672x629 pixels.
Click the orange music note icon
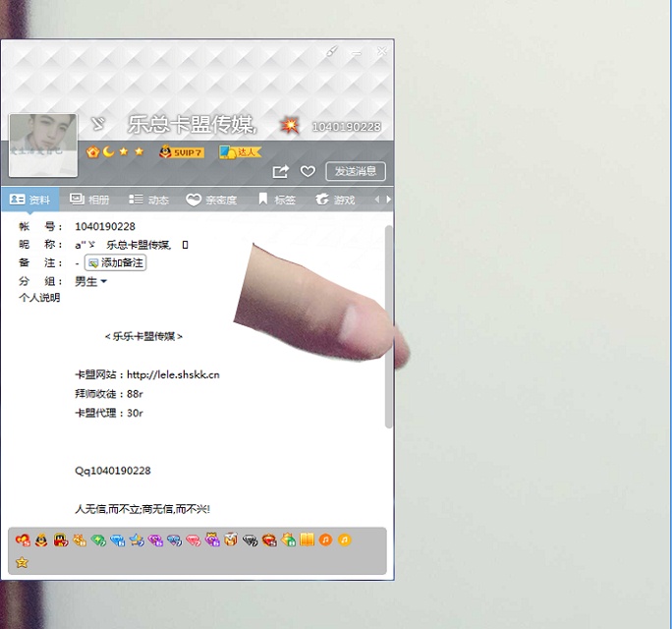click(x=326, y=540)
